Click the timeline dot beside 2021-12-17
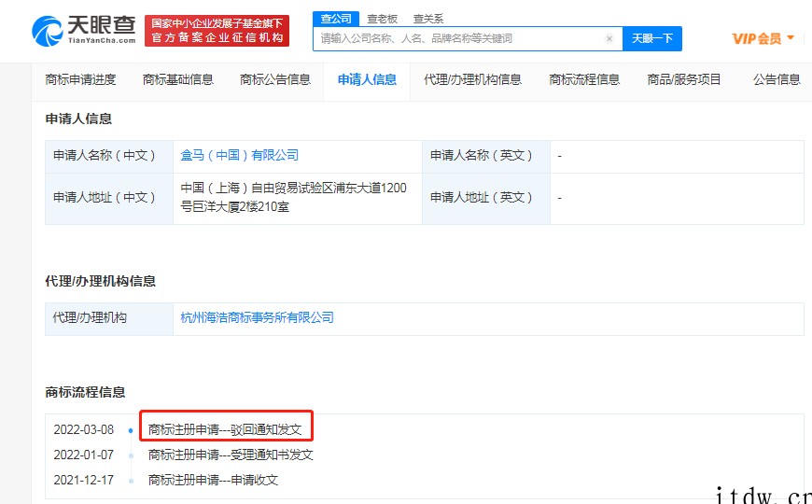This screenshot has width=812, height=504. (x=131, y=482)
